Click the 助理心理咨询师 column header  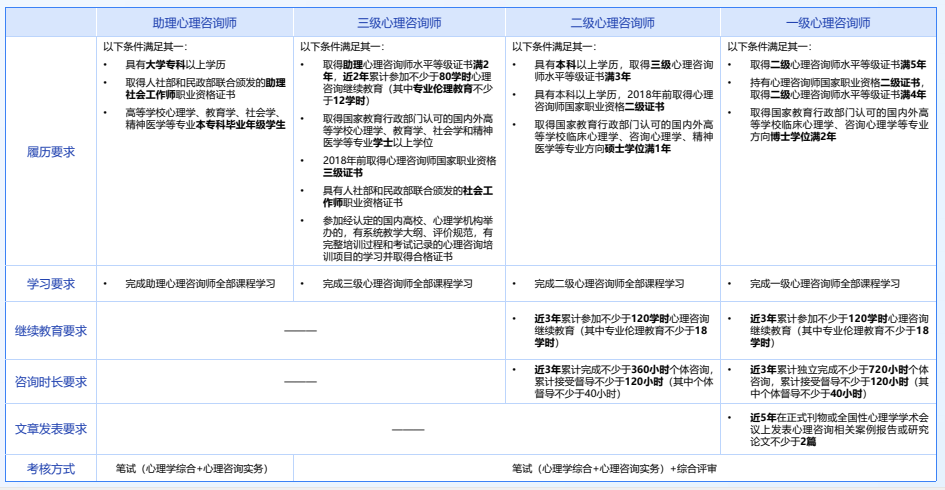(195, 23)
